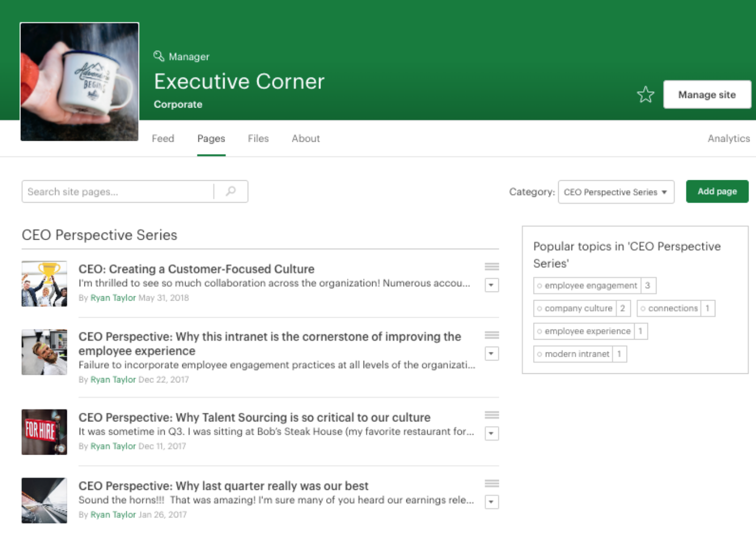Open the thumbnail for intranet cornerstone article
The width and height of the screenshot is (756, 553).
pos(44,352)
